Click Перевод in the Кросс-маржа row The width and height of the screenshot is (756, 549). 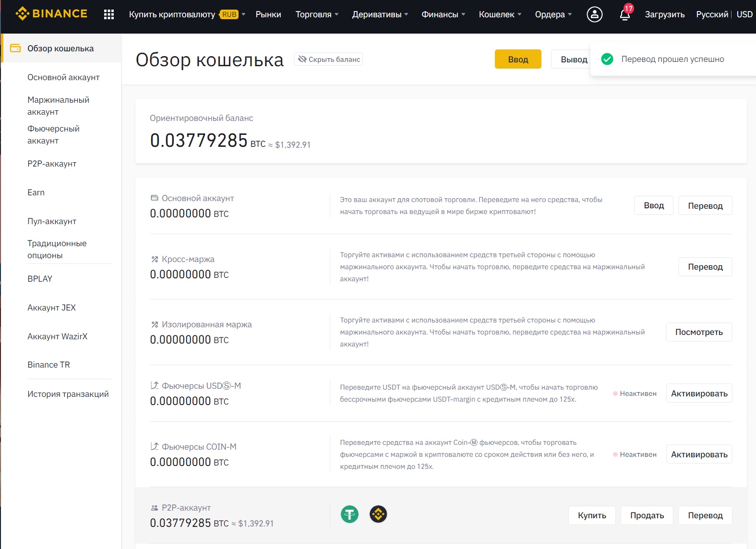point(705,267)
